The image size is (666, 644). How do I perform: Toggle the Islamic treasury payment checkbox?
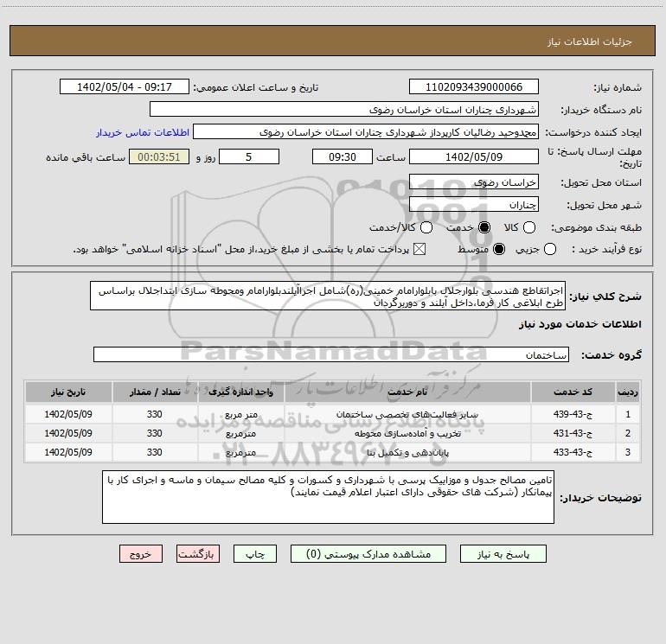419,249
